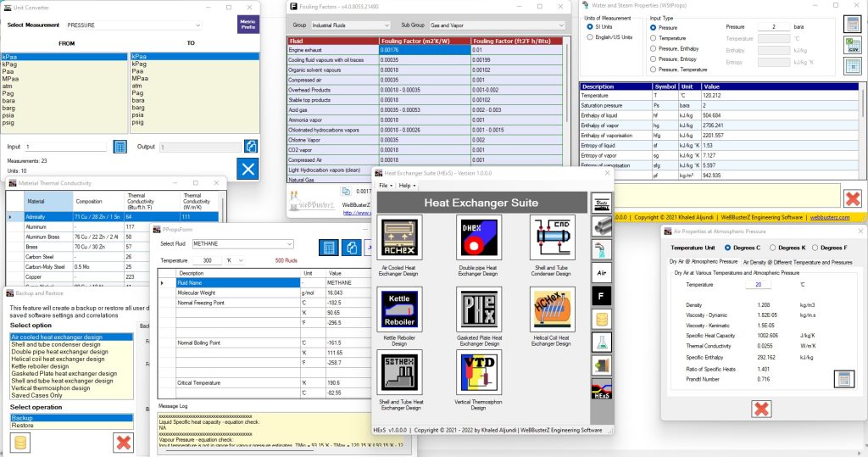
Task: Click the pipes icon in HExS sidebar
Action: 602,226
